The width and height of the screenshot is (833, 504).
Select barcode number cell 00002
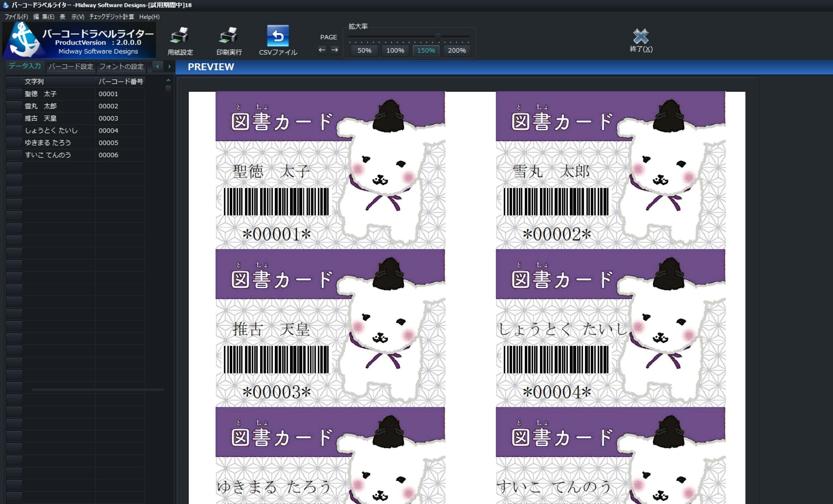(x=120, y=106)
